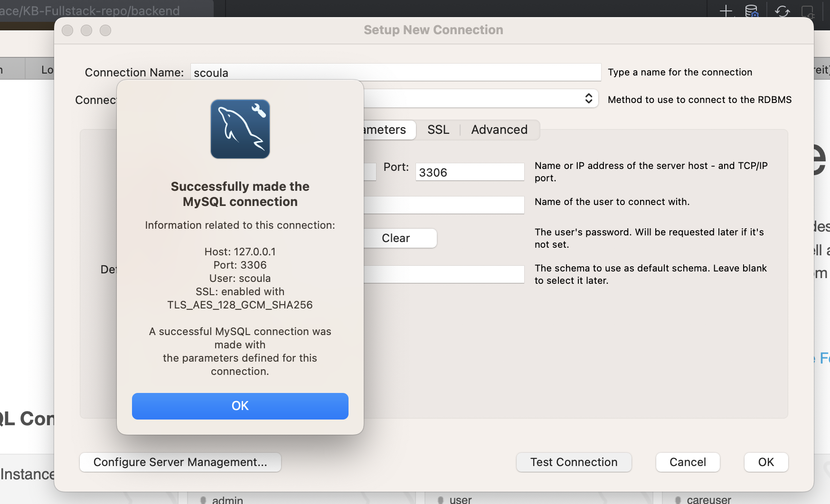Click the user connection tile in background
The height and width of the screenshot is (504, 830).
point(539,498)
